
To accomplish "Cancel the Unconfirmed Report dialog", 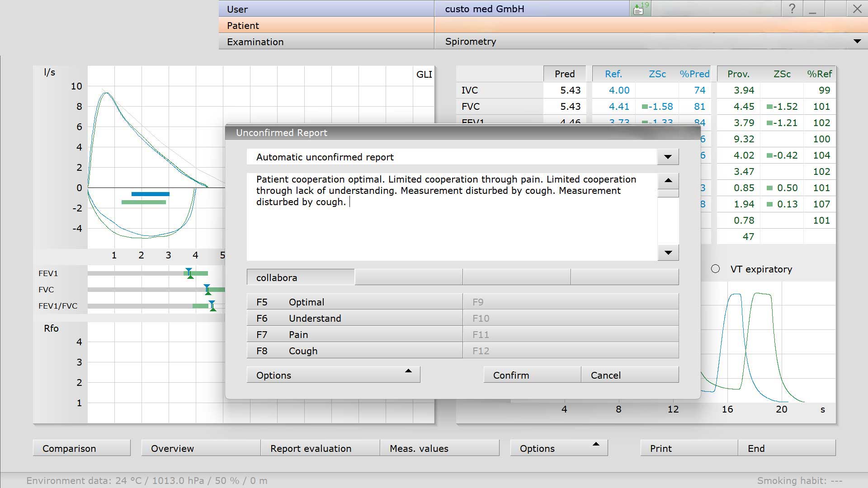I will pos(630,375).
